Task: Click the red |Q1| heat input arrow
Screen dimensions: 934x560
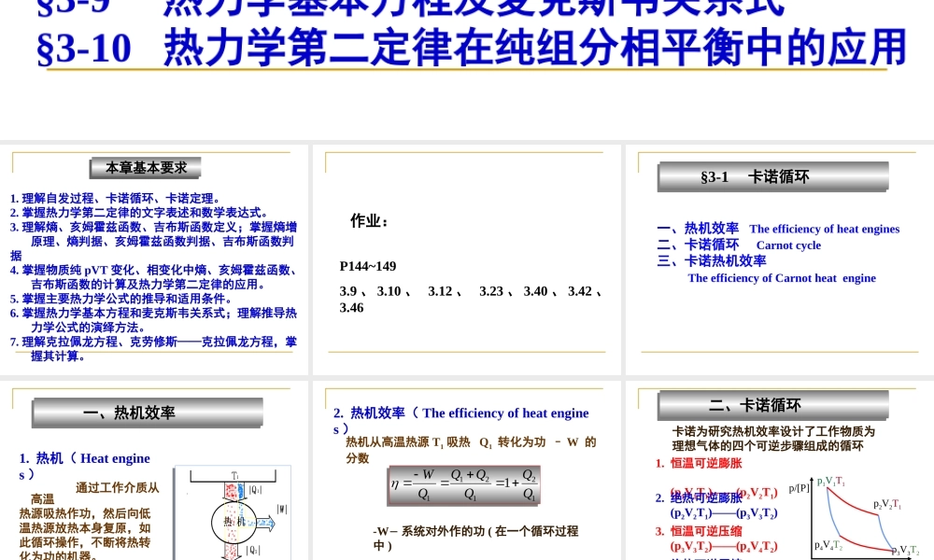Action: (x=232, y=490)
